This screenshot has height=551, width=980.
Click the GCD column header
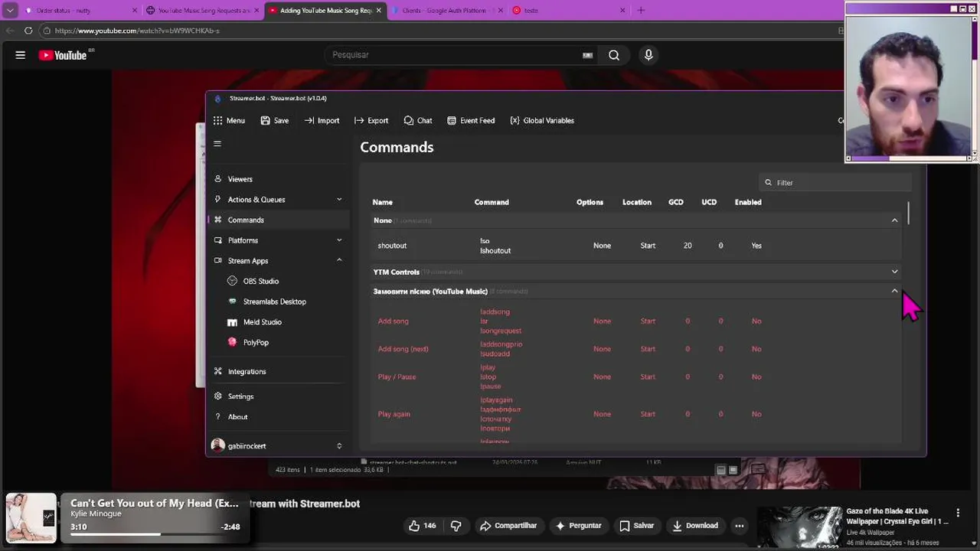tap(676, 202)
